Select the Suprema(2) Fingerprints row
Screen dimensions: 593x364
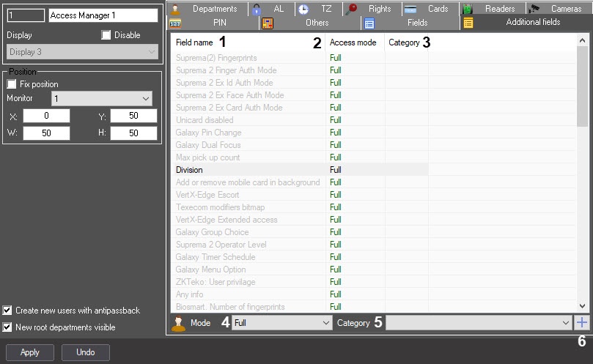point(300,58)
